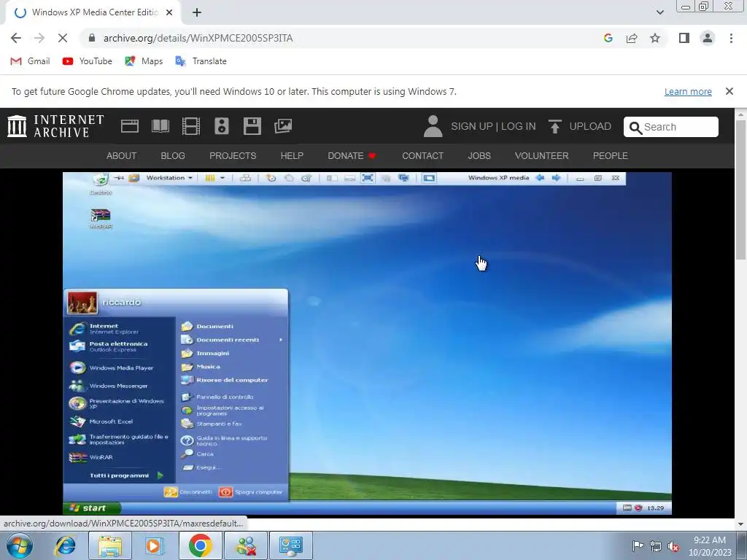Viewport: 747px width, 560px height.
Task: Open the Audio (speaker) collection icon
Action: pyautogui.click(x=222, y=126)
